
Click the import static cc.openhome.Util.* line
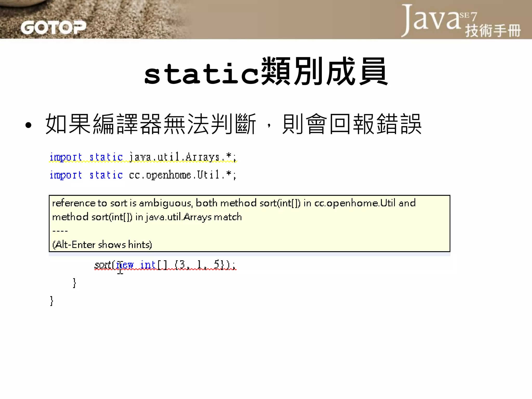[x=143, y=175]
